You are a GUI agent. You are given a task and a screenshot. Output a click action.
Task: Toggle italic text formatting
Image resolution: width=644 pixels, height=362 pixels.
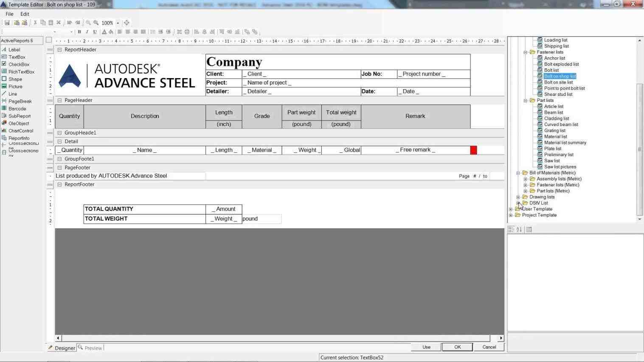pos(87,31)
